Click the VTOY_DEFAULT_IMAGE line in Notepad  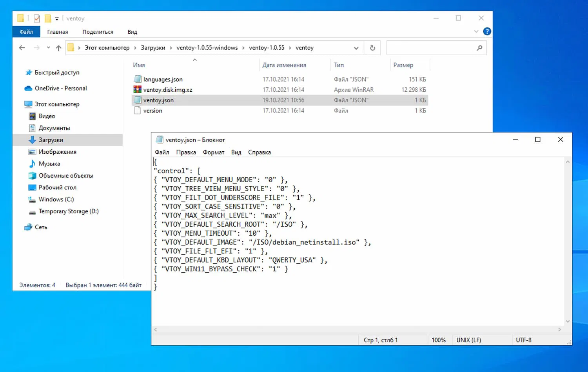(262, 242)
